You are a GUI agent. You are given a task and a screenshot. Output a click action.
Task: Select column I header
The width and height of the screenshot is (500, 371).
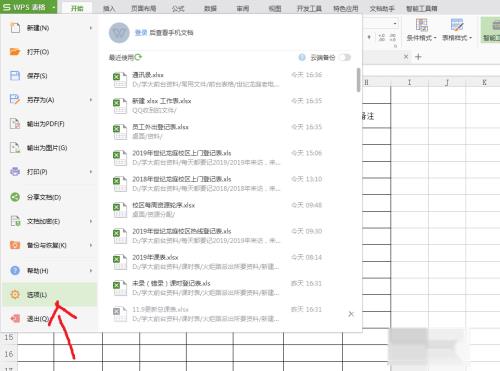[x=409, y=82]
